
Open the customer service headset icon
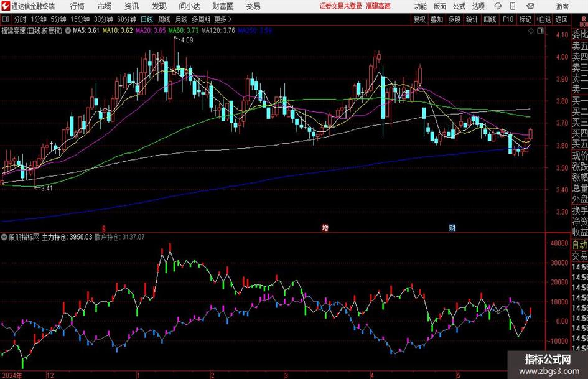point(498,6)
